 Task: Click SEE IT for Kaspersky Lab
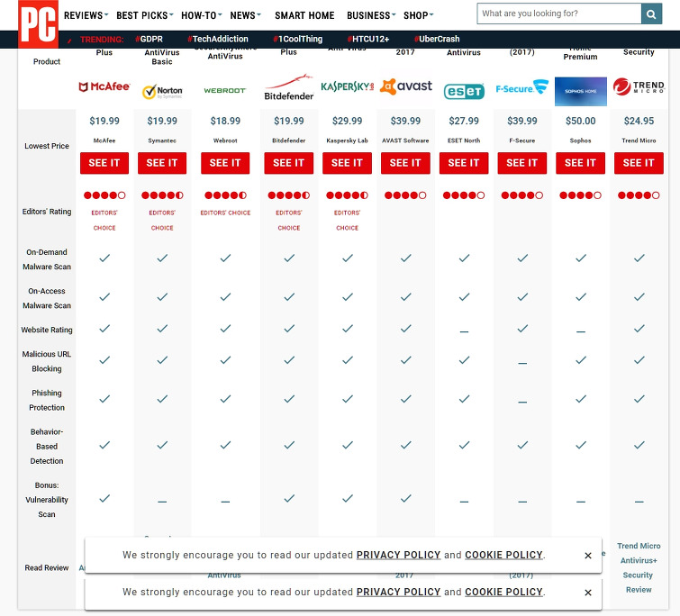pos(347,163)
